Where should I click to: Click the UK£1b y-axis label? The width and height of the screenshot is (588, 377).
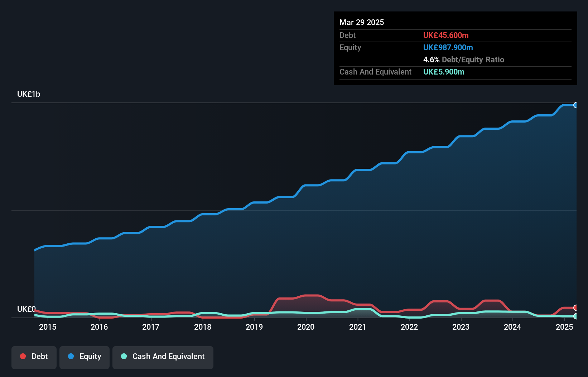(29, 94)
